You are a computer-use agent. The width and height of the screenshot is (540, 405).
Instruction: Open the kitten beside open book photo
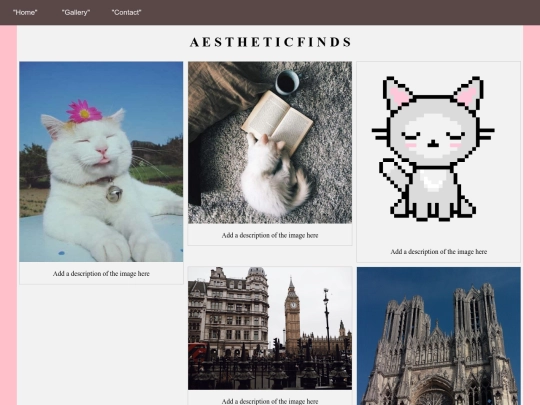pyautogui.click(x=270, y=143)
